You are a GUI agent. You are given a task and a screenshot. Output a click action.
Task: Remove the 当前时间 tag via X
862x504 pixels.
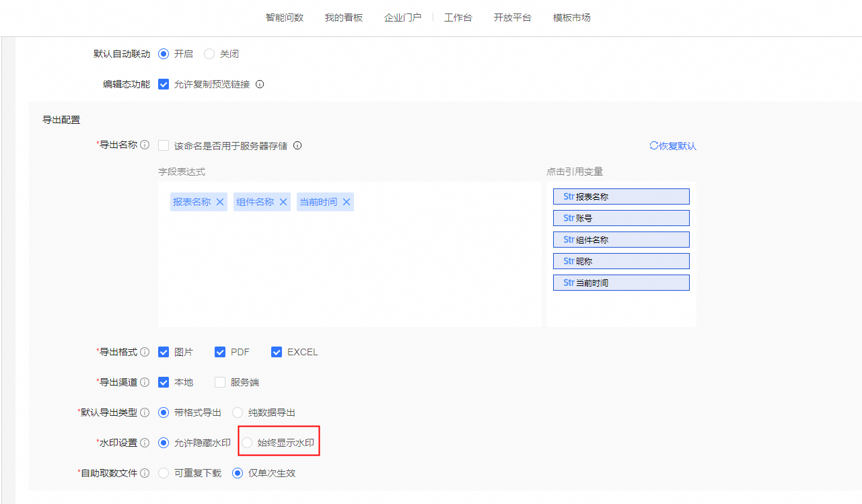347,202
